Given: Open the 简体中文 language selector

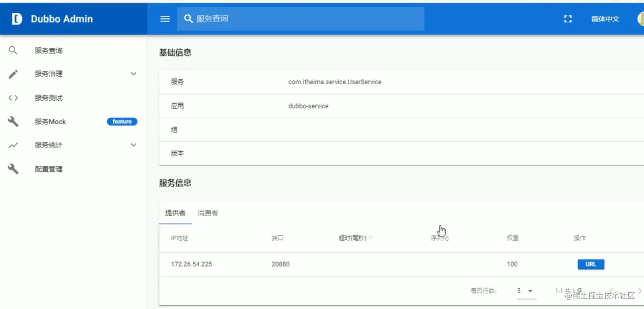Looking at the screenshot, I should coord(605,19).
